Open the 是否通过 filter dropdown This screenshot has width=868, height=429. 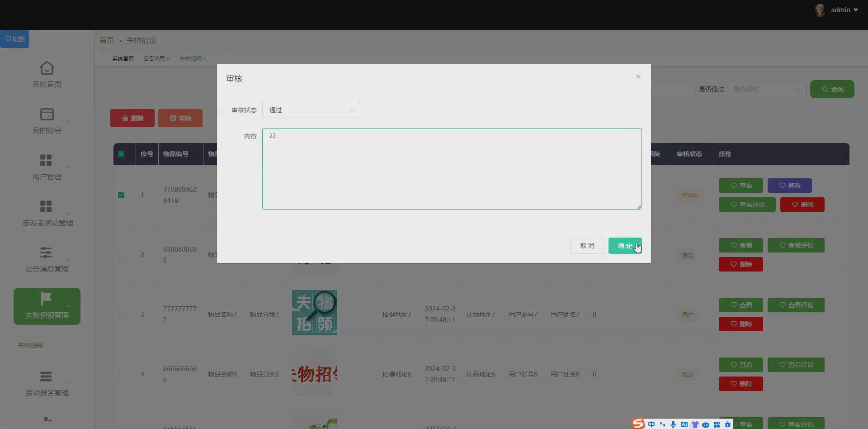[766, 89]
